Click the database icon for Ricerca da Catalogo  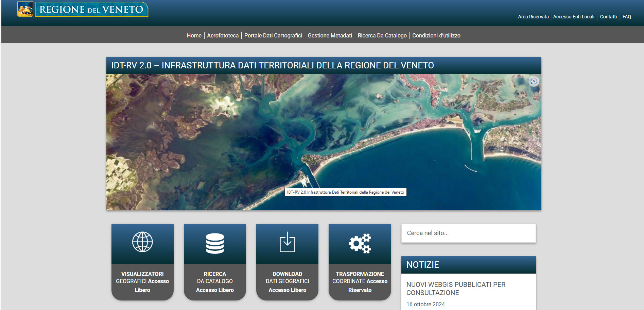(215, 243)
